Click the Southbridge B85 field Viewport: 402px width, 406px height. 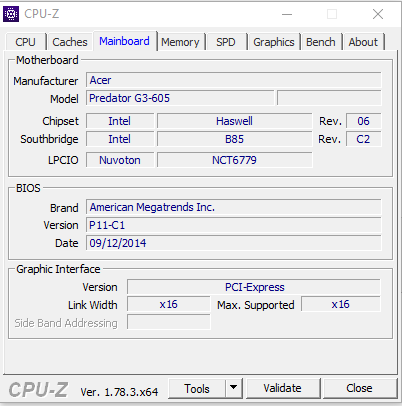(235, 139)
